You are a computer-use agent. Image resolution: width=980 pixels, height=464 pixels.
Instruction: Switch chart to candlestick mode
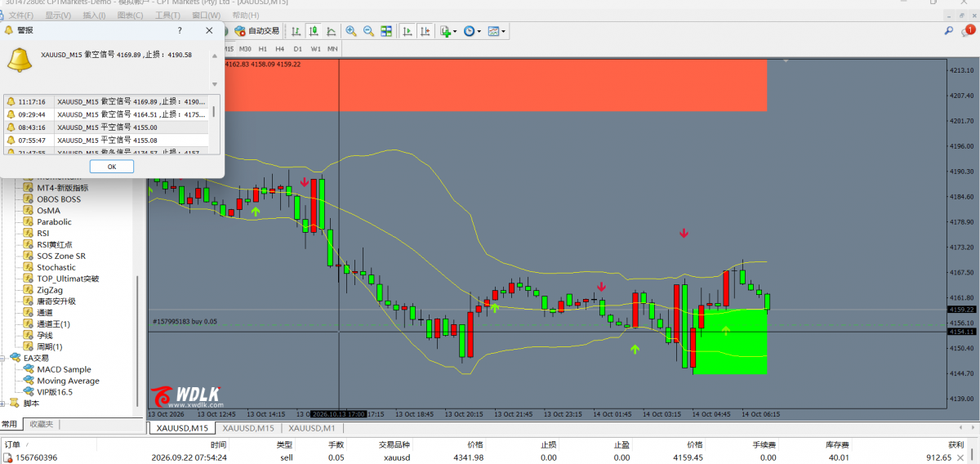313,31
